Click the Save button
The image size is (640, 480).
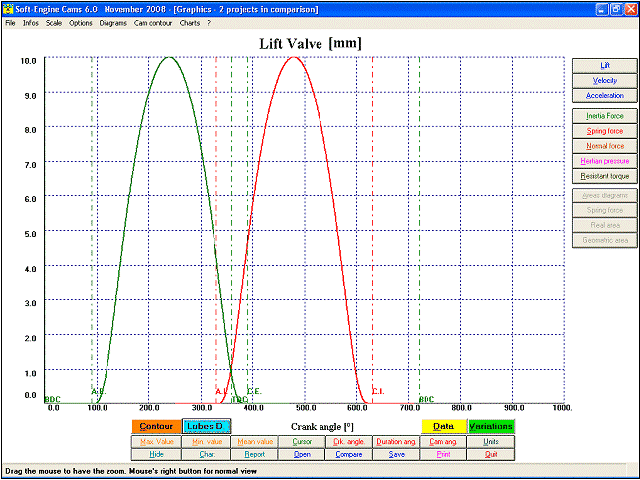(396, 454)
